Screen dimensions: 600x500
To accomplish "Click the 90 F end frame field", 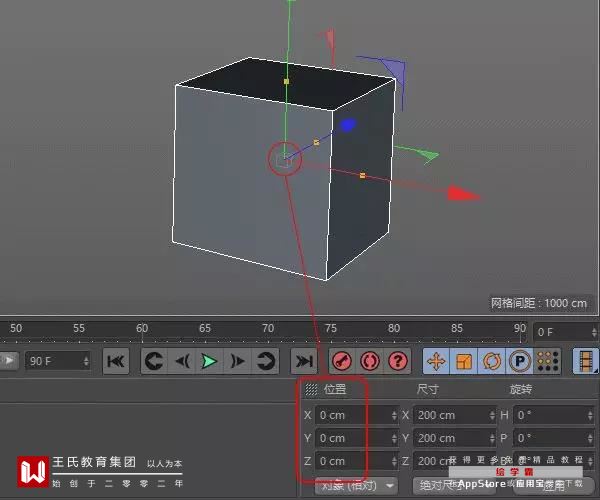I will click(x=57, y=361).
